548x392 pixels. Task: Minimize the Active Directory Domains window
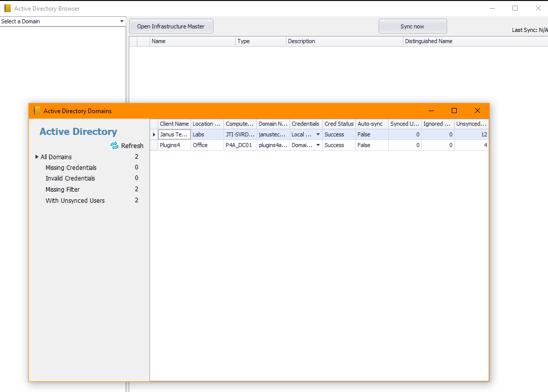(431, 111)
